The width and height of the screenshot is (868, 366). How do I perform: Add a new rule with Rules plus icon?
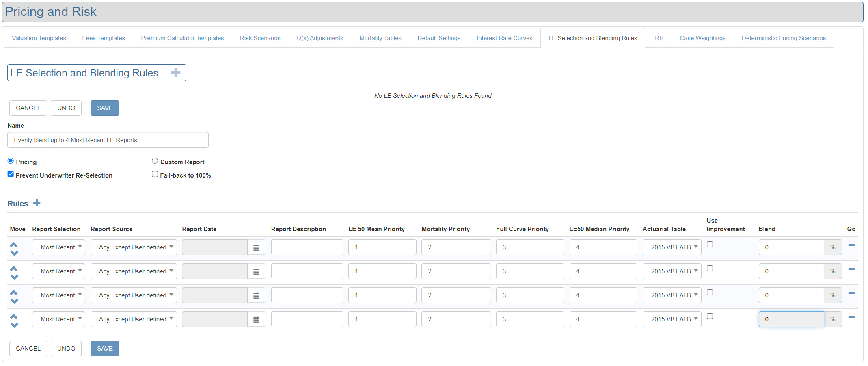[x=37, y=203]
